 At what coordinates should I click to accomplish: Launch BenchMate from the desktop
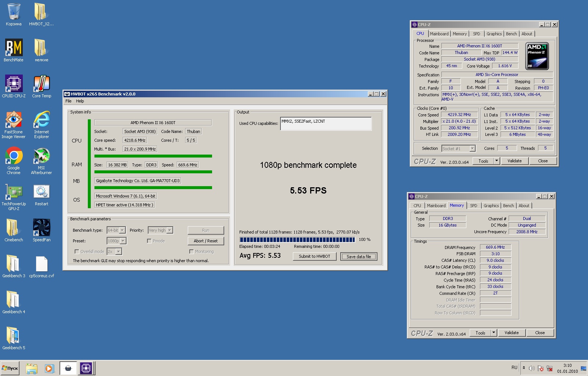14,51
